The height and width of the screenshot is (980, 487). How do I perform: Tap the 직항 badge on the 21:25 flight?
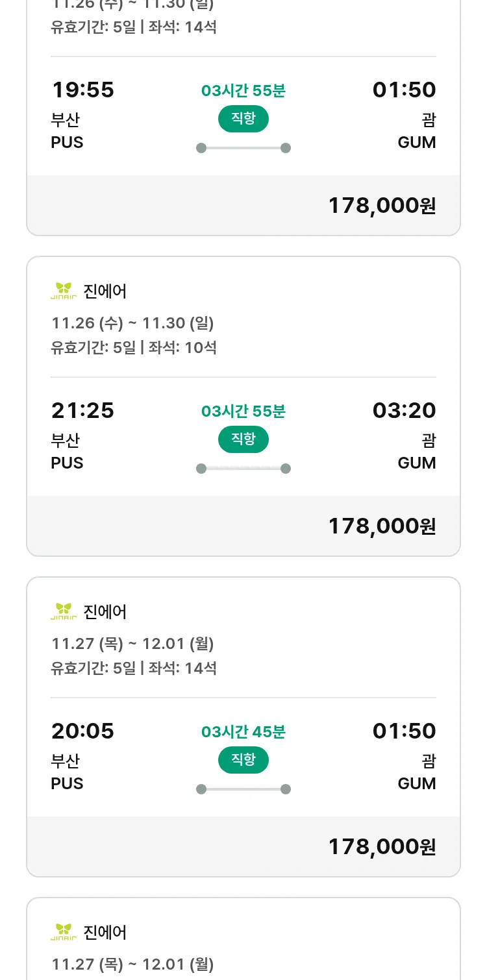[x=243, y=439]
